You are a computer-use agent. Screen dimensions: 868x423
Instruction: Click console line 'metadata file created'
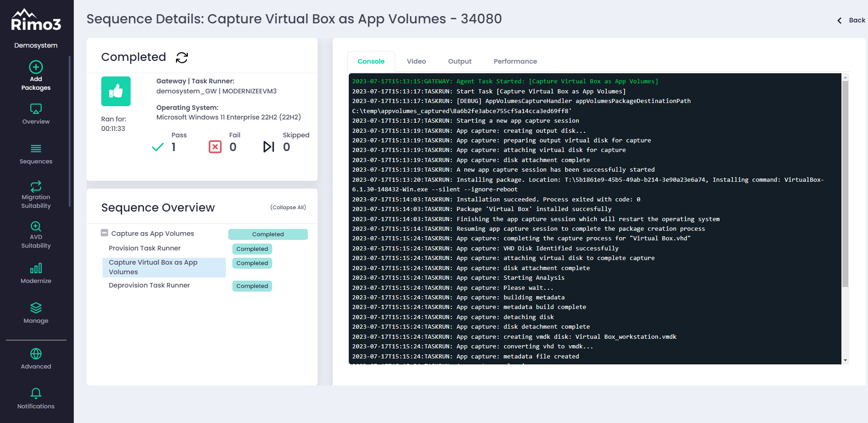[x=466, y=356]
